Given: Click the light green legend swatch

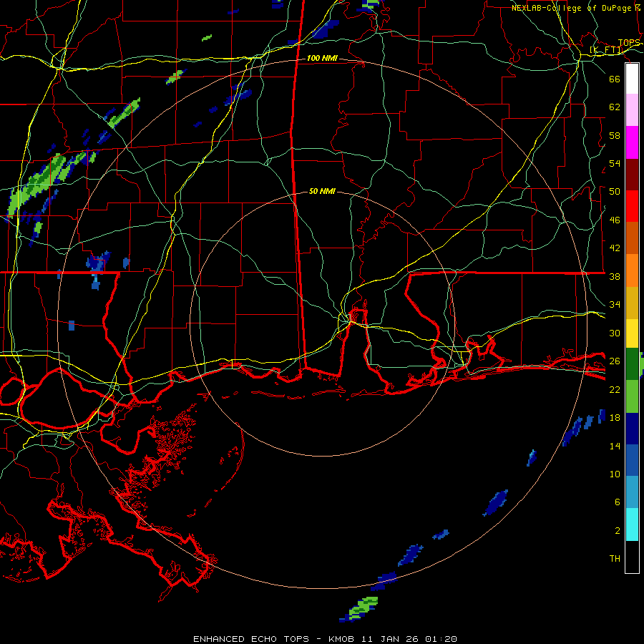Looking at the screenshot, I should (x=632, y=396).
